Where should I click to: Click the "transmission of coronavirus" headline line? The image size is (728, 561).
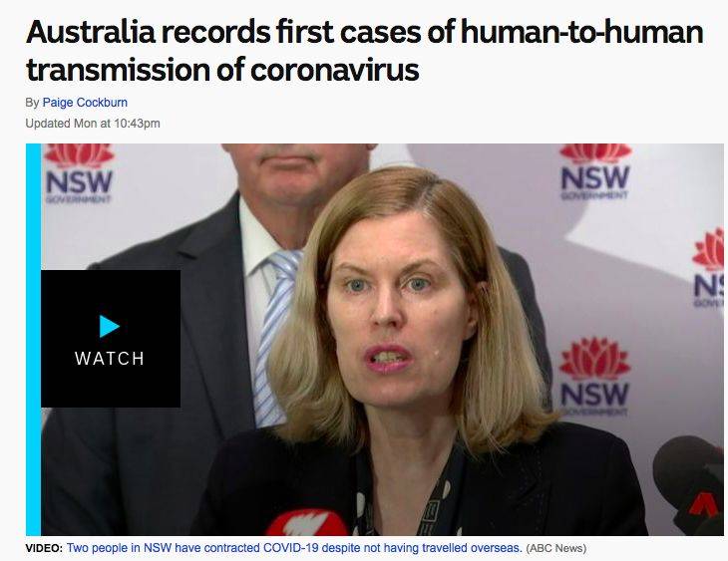(222, 70)
